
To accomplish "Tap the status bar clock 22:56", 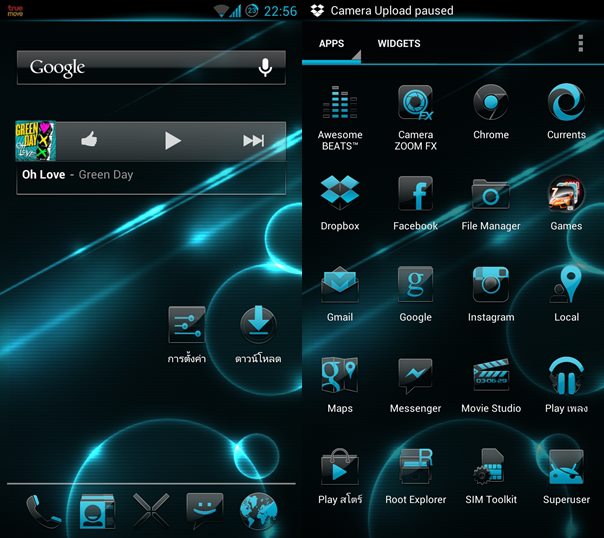I will click(280, 11).
